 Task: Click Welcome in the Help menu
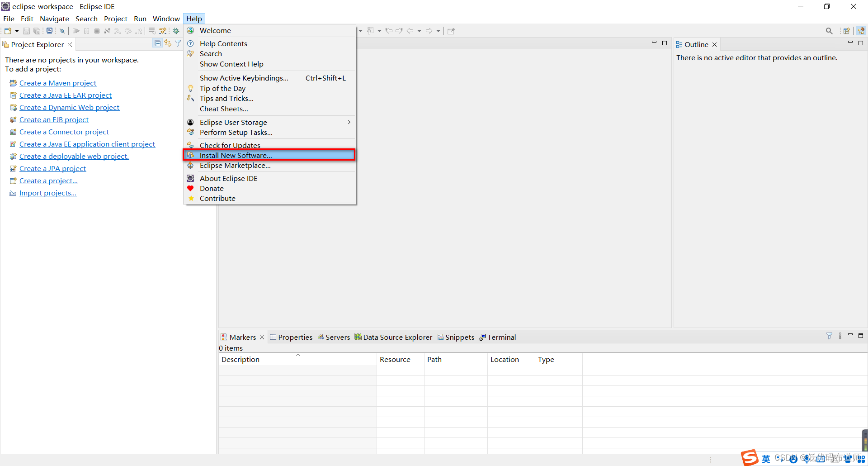point(270,30)
